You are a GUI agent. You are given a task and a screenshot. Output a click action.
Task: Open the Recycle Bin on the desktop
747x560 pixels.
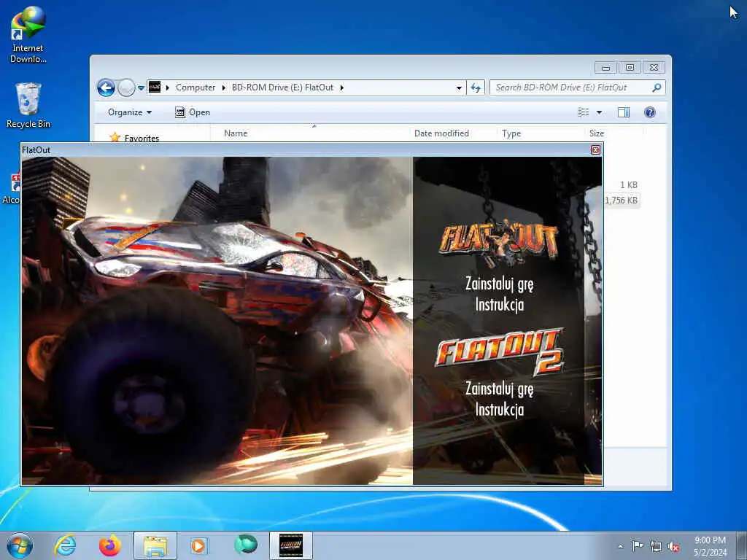(28, 105)
